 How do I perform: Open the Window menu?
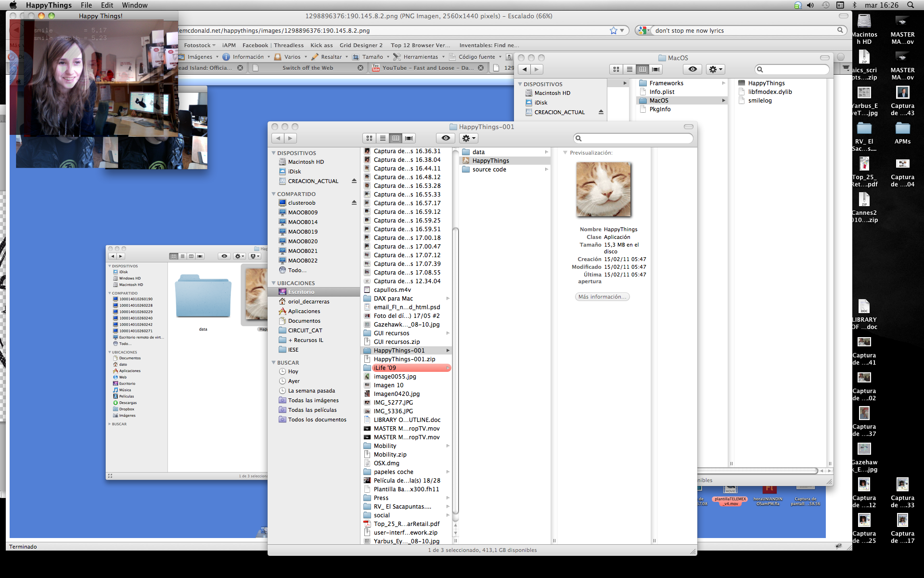pyautogui.click(x=134, y=5)
